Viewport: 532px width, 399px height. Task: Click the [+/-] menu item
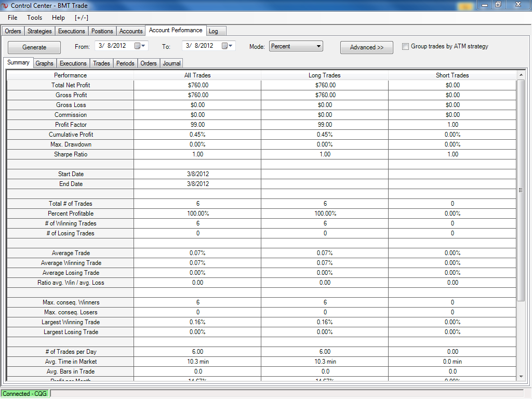(x=82, y=18)
